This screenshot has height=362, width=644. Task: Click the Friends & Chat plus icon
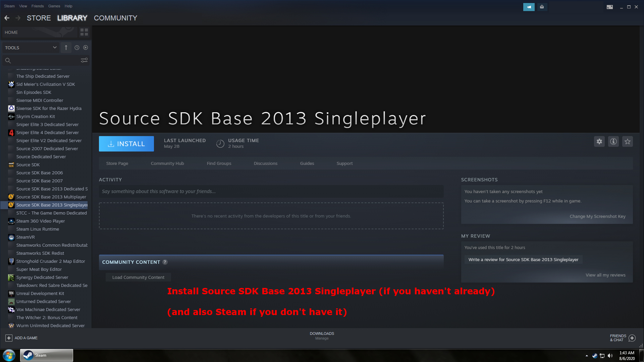coord(632,338)
